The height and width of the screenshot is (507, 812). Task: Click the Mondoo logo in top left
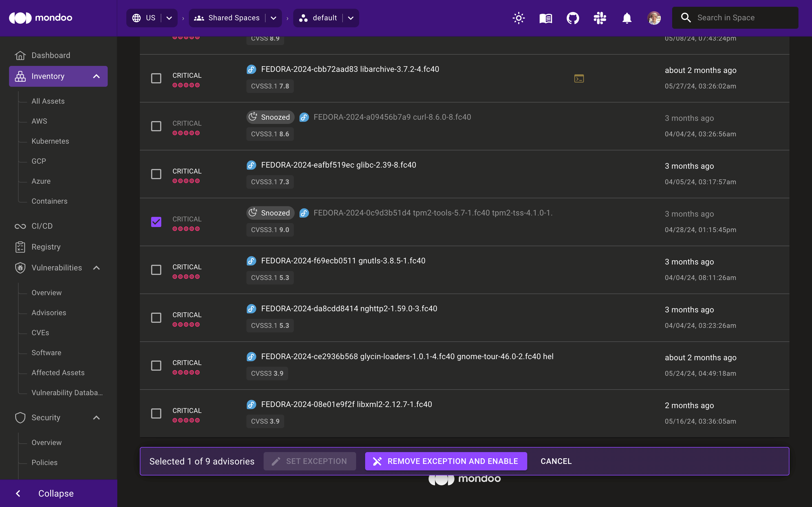pos(41,17)
